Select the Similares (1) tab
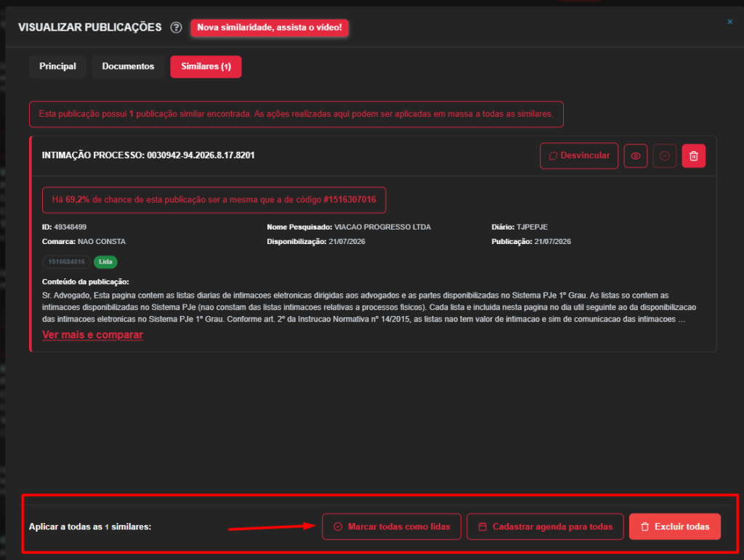This screenshot has height=560, width=744. point(206,66)
